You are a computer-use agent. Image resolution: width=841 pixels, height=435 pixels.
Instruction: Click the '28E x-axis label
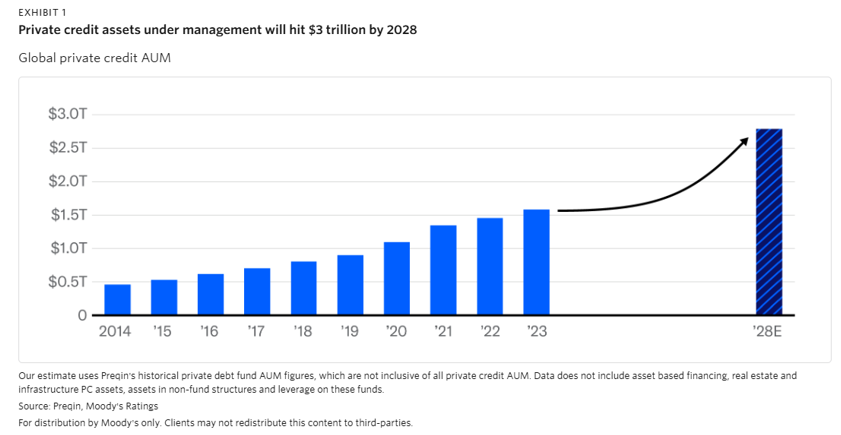pyautogui.click(x=769, y=332)
